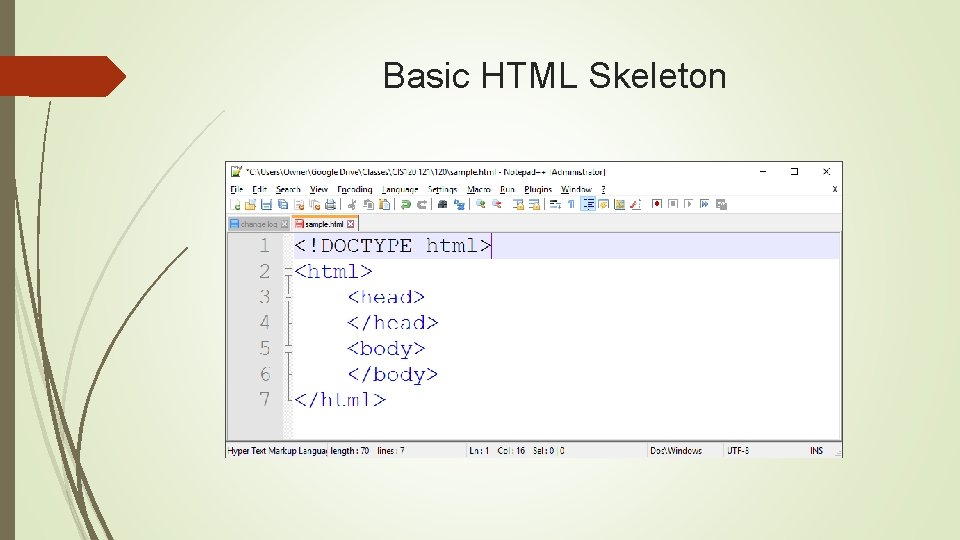Image resolution: width=960 pixels, height=540 pixels.
Task: Collapse the <body> fold marker on line 5
Action: click(x=288, y=348)
